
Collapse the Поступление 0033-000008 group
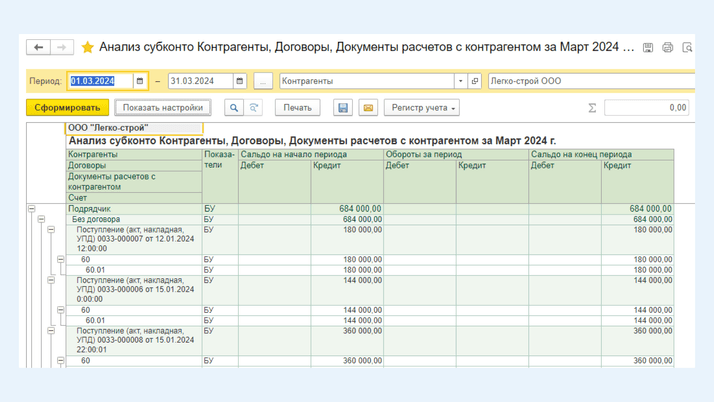[x=51, y=331]
